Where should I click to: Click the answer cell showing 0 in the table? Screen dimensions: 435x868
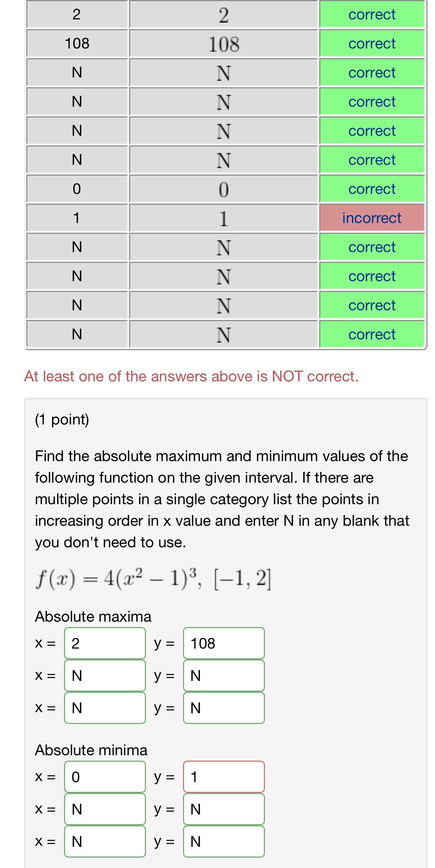[224, 189]
